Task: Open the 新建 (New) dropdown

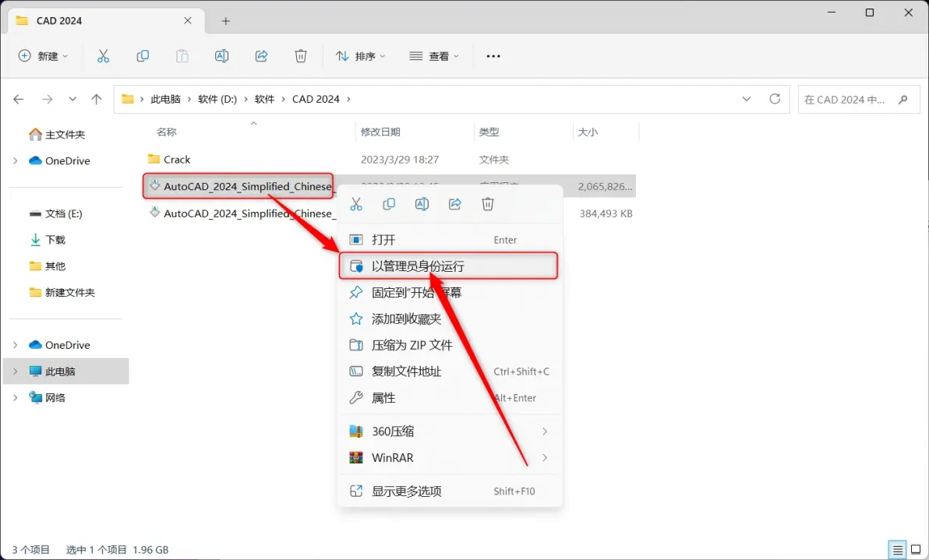Action: (43, 56)
